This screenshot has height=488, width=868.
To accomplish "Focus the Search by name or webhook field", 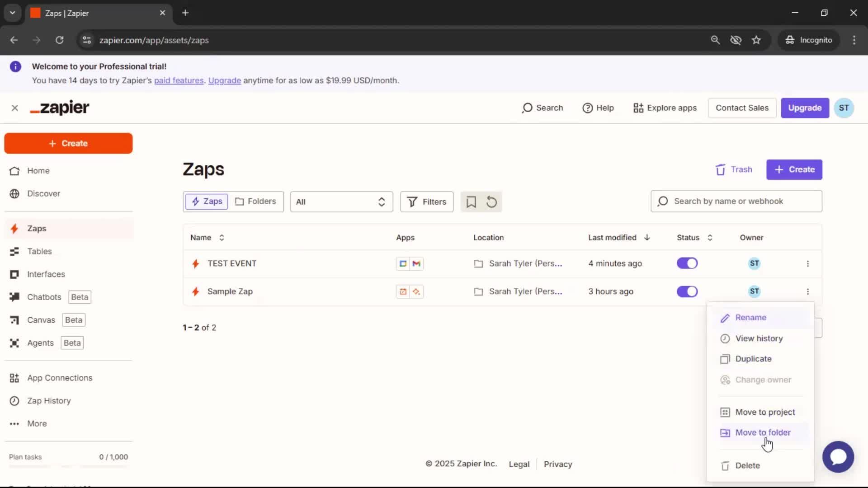I will (736, 202).
